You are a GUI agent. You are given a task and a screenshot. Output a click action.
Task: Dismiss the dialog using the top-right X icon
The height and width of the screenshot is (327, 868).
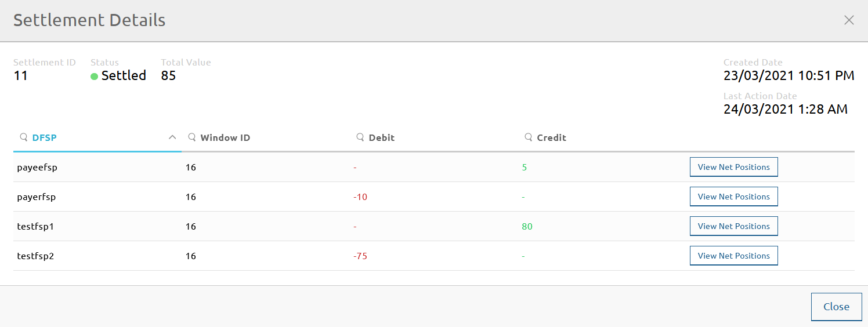[x=849, y=20]
